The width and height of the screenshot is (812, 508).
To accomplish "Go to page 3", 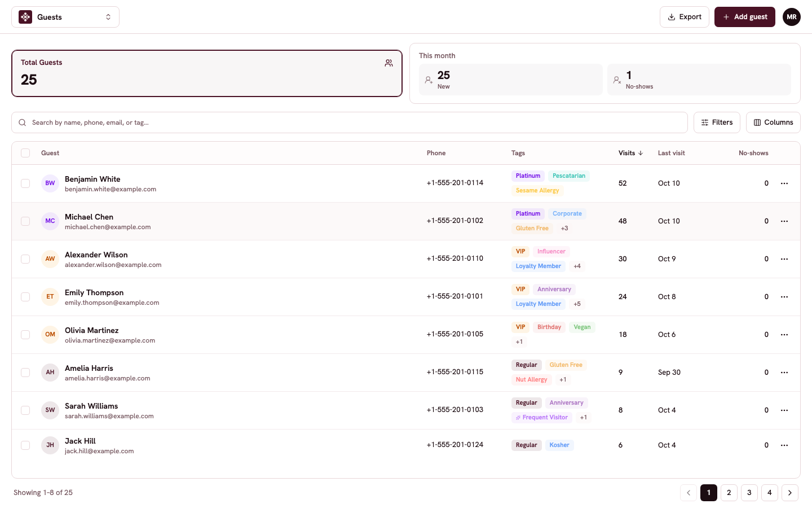I will [x=749, y=493].
